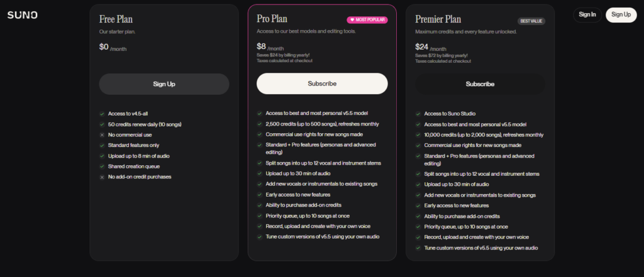Click the Free Plan heading

click(x=116, y=19)
